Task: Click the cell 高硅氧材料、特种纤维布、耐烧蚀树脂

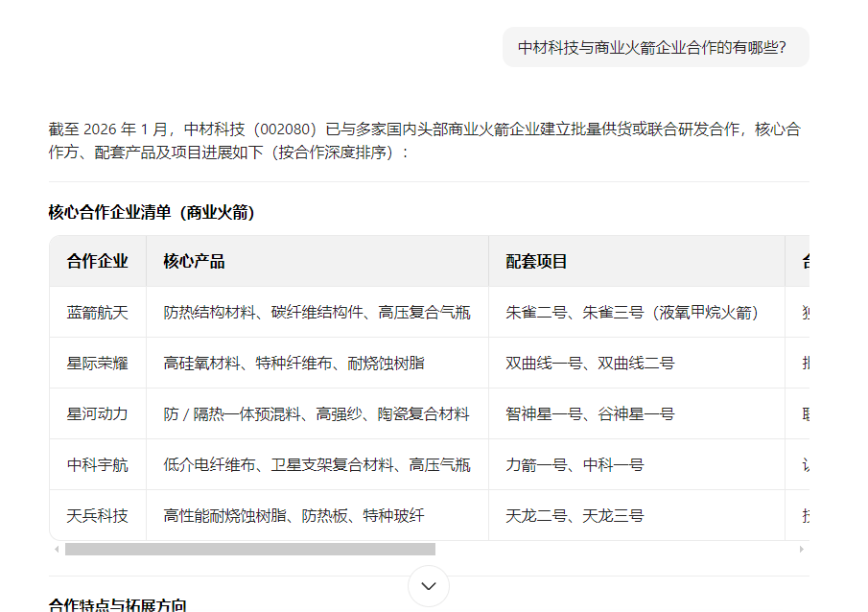Action: pyautogui.click(x=317, y=364)
